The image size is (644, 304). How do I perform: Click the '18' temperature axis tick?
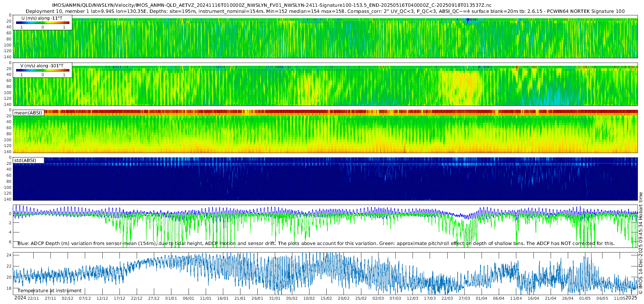9,288
